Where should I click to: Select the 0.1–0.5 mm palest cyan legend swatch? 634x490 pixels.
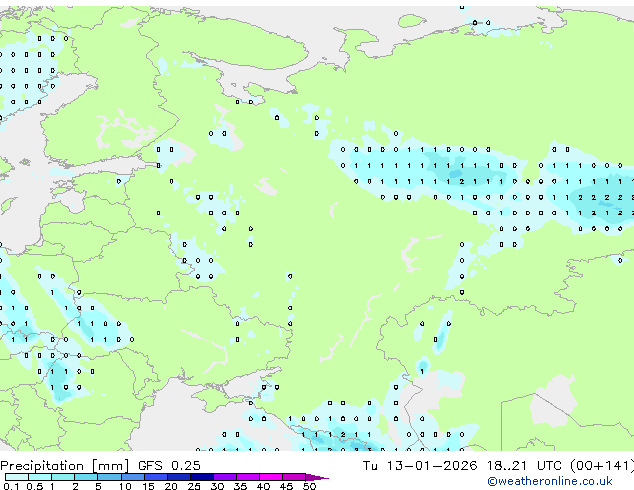(17, 477)
